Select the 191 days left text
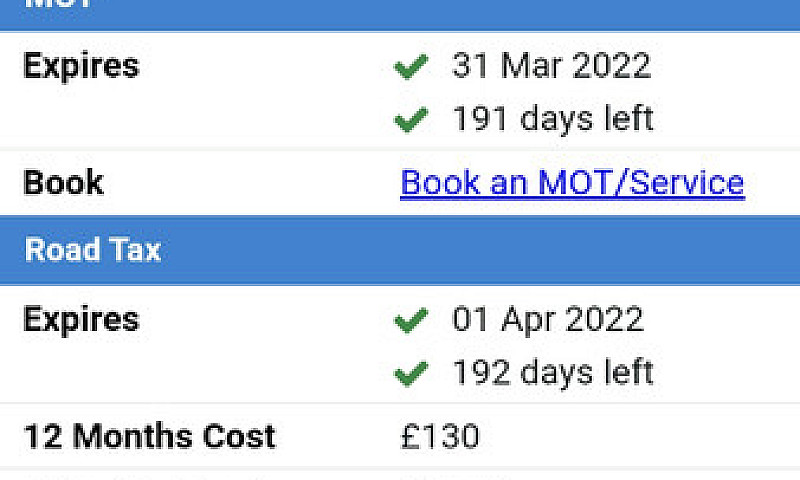 point(553,119)
